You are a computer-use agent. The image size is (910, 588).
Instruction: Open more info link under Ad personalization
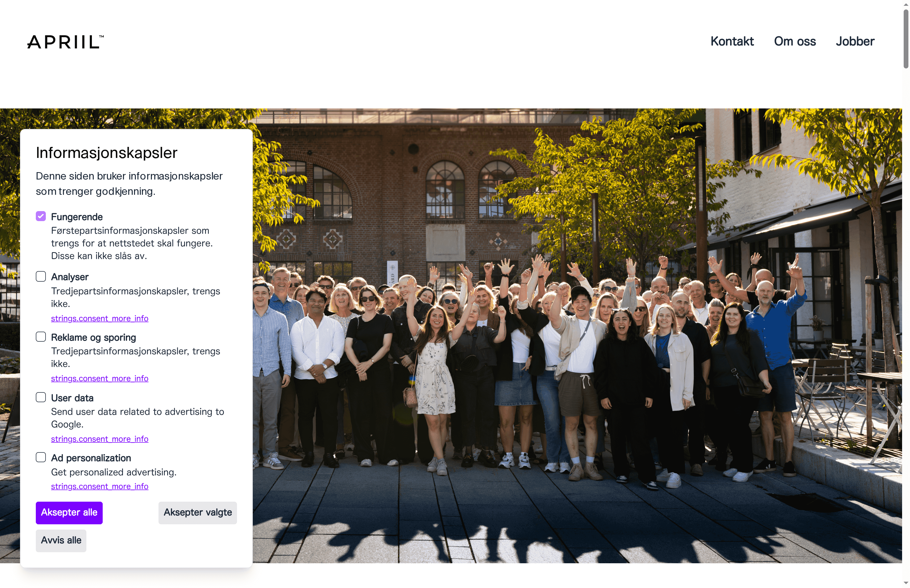click(100, 486)
